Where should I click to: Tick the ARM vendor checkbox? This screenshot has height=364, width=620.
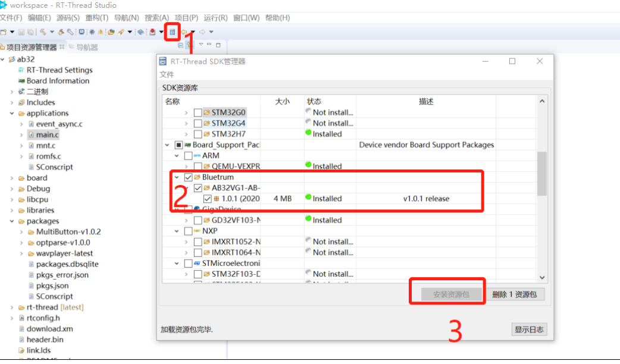pos(188,156)
